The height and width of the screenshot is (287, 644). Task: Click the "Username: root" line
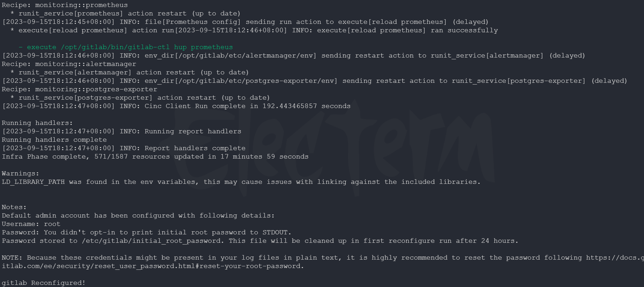31,224
